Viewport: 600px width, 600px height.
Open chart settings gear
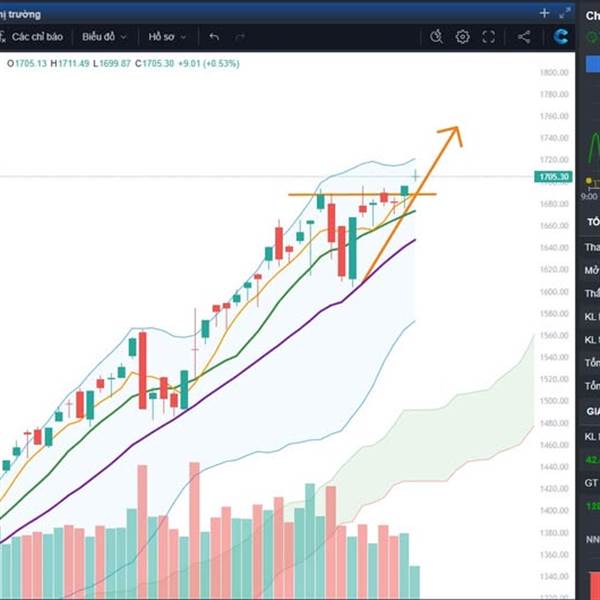[x=463, y=37]
